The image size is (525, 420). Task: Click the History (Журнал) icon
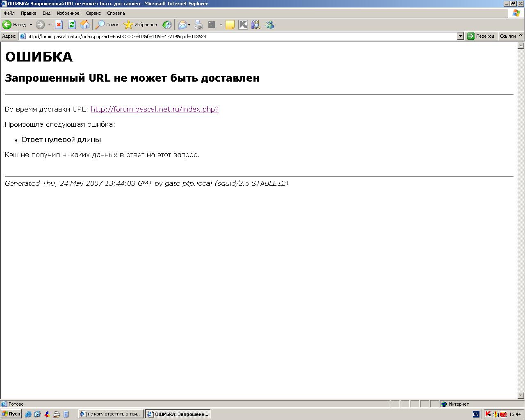167,25
